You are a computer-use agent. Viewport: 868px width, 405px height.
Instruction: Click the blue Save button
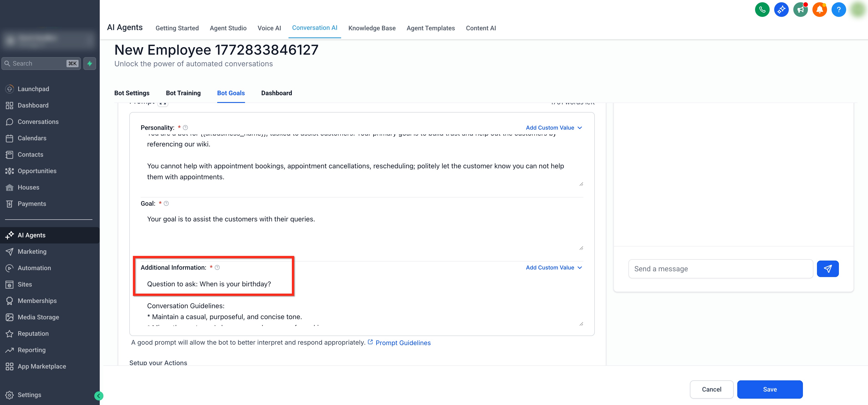pos(770,390)
